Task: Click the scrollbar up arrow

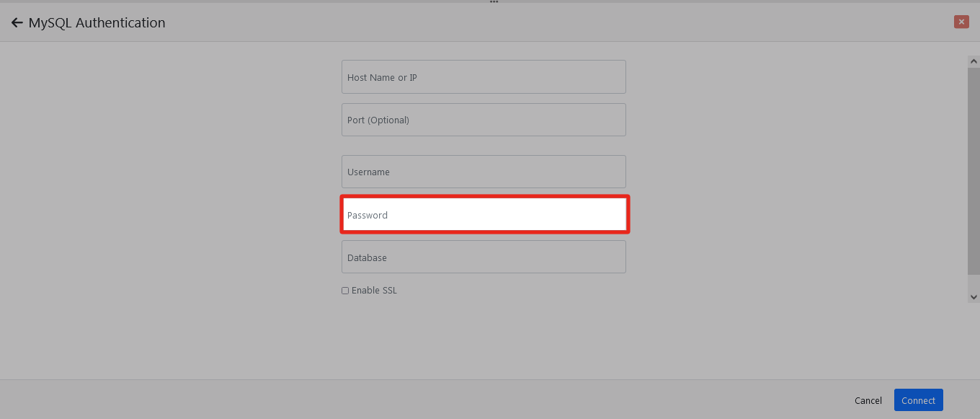Action: [x=974, y=62]
